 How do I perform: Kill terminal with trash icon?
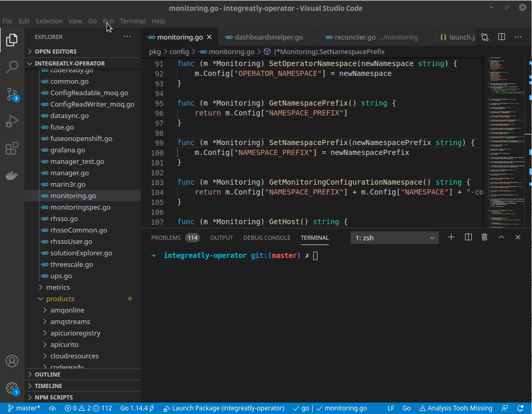(x=485, y=237)
